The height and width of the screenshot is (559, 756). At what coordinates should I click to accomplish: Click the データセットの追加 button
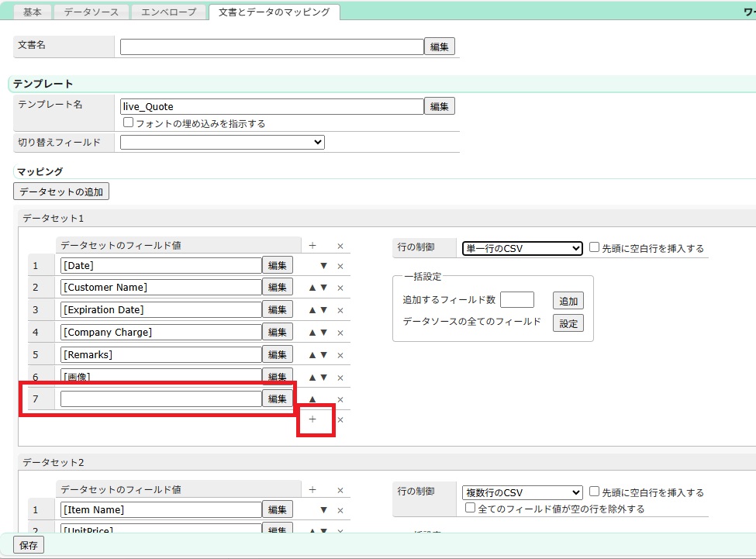pyautogui.click(x=62, y=191)
